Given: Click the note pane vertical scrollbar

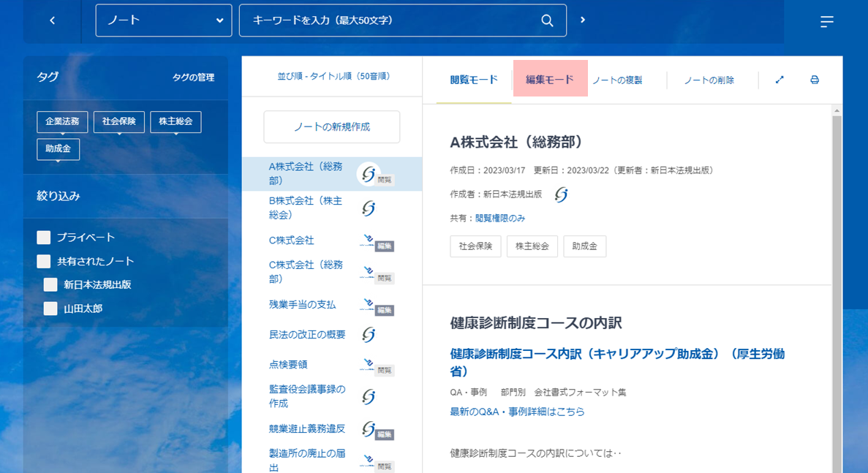Looking at the screenshot, I should click(x=837, y=293).
